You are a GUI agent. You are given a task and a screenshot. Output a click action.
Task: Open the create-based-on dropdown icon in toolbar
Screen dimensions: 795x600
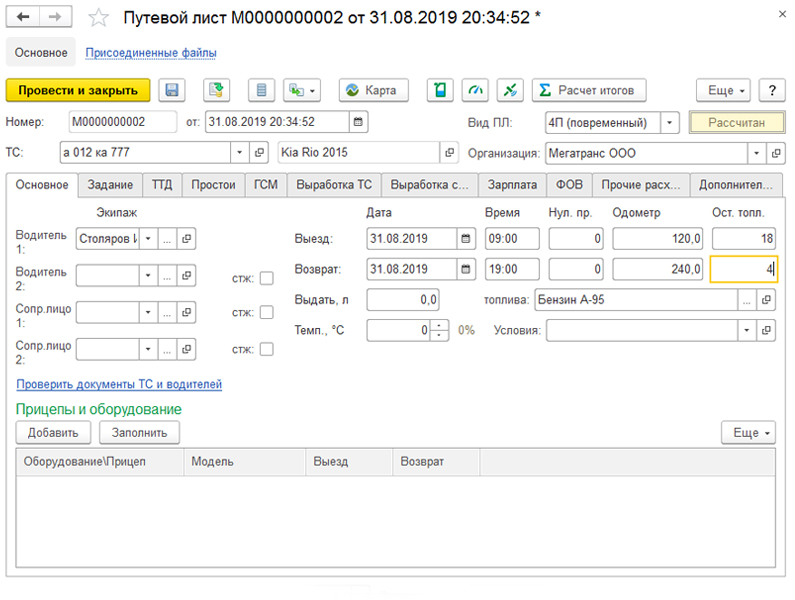(302, 90)
